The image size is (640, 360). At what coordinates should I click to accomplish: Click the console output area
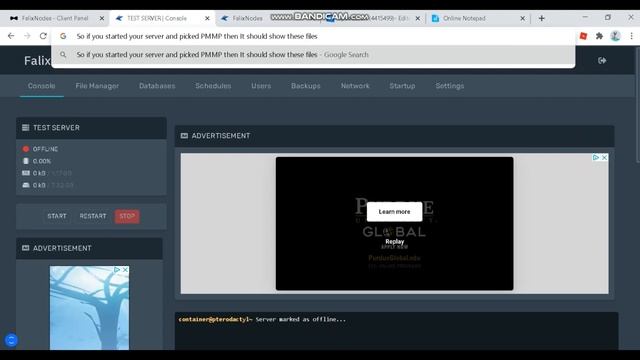(x=396, y=331)
